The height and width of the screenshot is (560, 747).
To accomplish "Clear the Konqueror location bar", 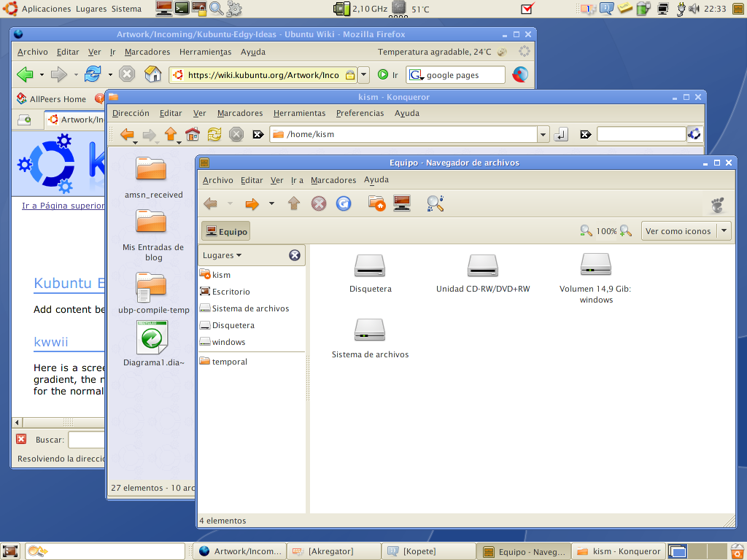I will pyautogui.click(x=258, y=134).
